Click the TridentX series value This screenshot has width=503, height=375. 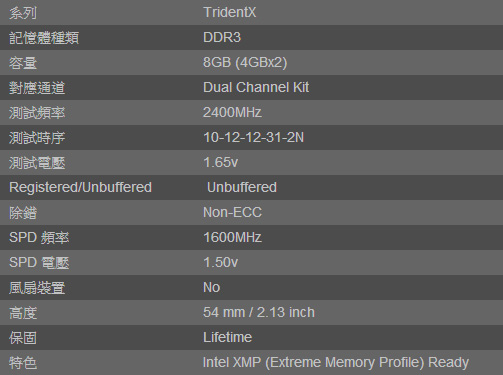tap(230, 12)
